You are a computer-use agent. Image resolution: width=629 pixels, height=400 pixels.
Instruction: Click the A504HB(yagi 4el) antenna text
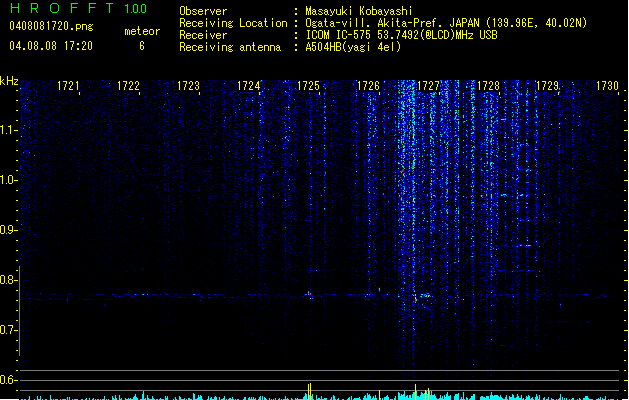coord(353,47)
